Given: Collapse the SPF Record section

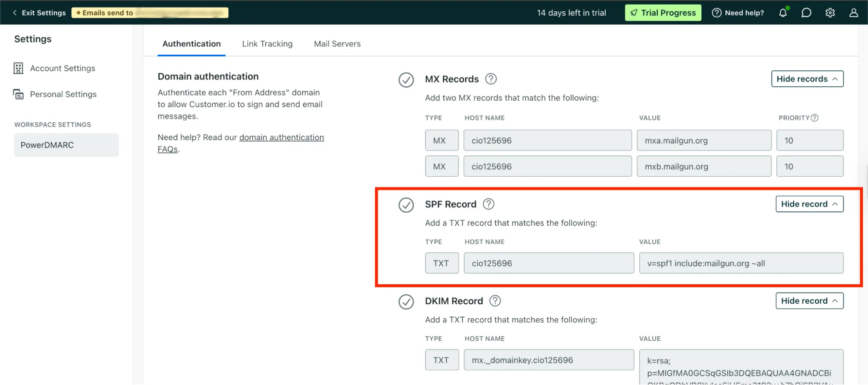Looking at the screenshot, I should click(x=809, y=204).
